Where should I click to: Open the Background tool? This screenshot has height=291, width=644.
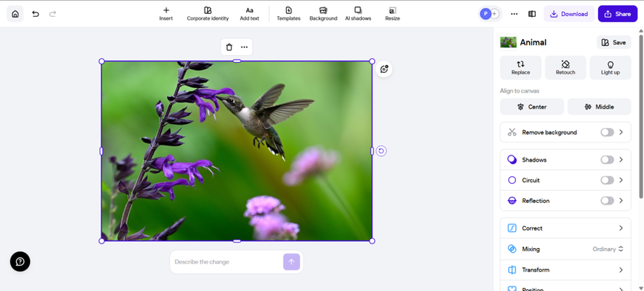[x=324, y=14]
